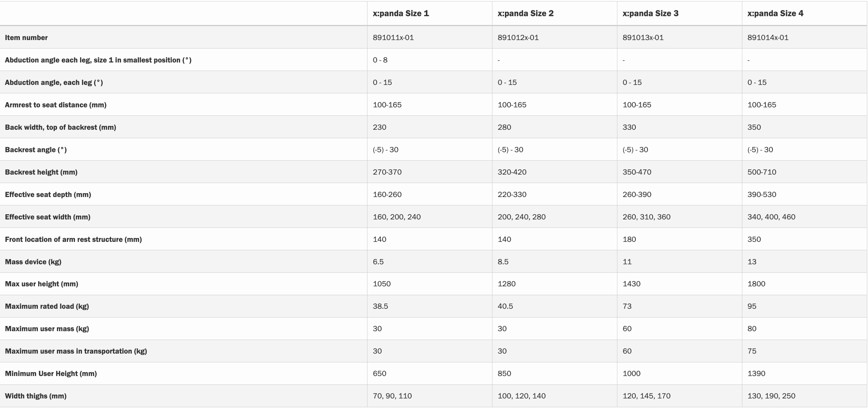The height and width of the screenshot is (408, 868).
Task: Click the x:panda Size 3 column header
Action: tap(650, 14)
